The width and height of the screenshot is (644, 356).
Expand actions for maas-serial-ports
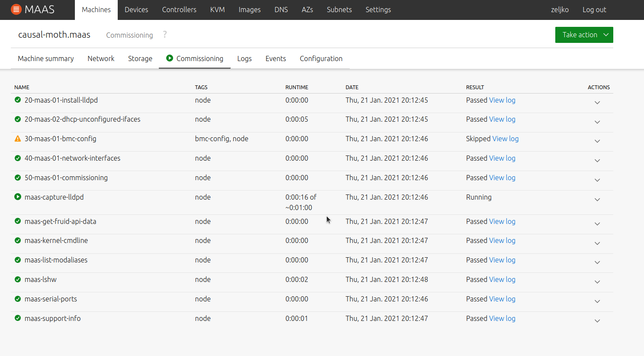[597, 301]
